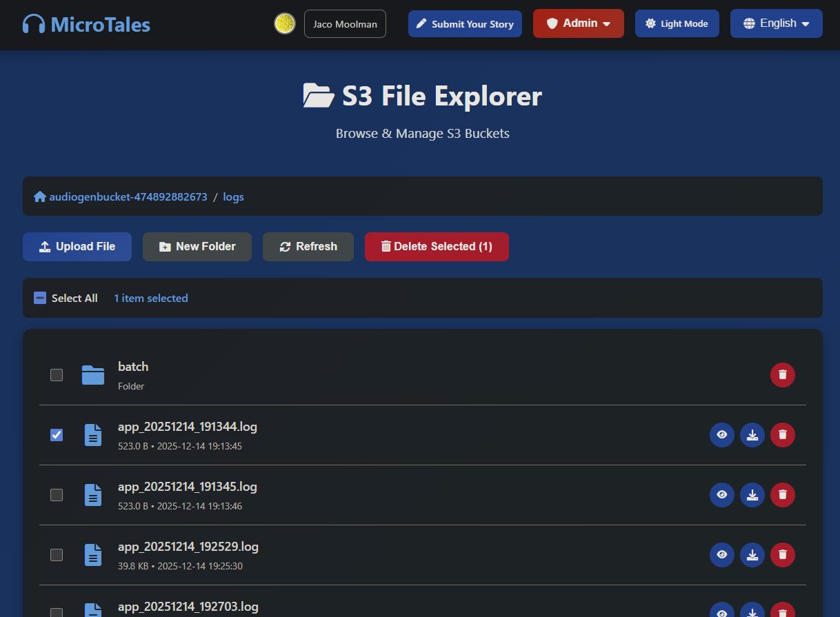Toggle the Select All checkbox
The height and width of the screenshot is (617, 840).
click(x=40, y=298)
